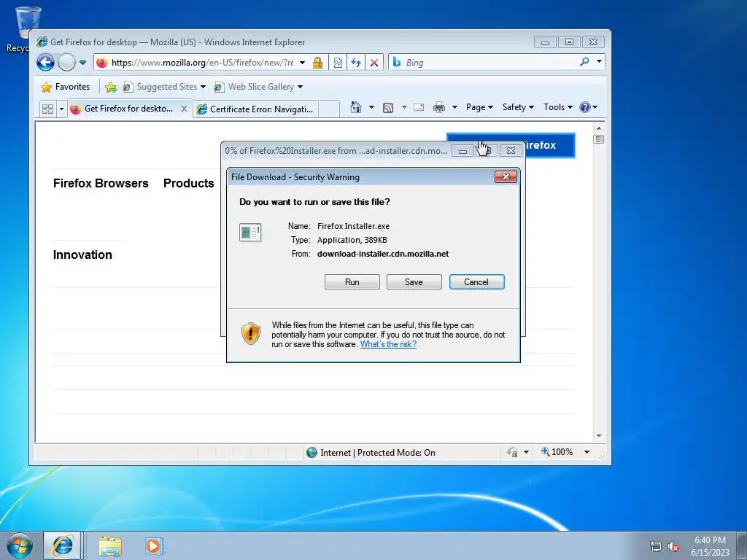The image size is (747, 560).
Task: Click the Add to Favorites Bar icon
Action: [111, 87]
